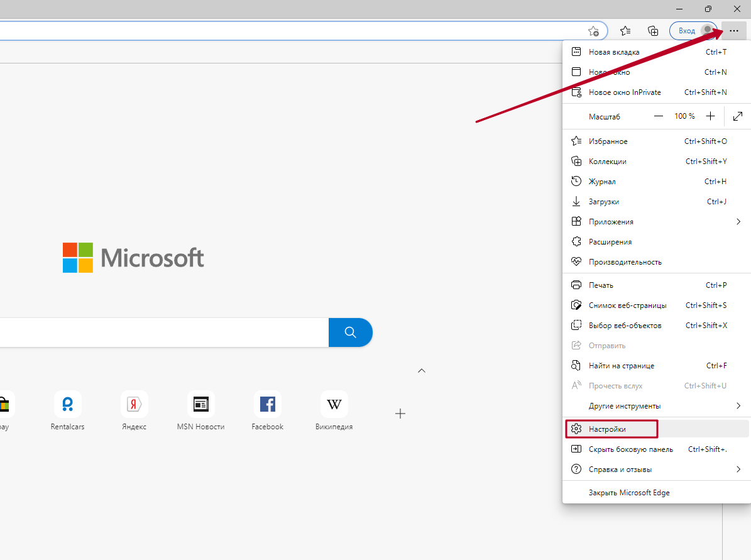751x560 pixels.
Task: Click the Favorites star toolbar icon
Action: pos(625,31)
